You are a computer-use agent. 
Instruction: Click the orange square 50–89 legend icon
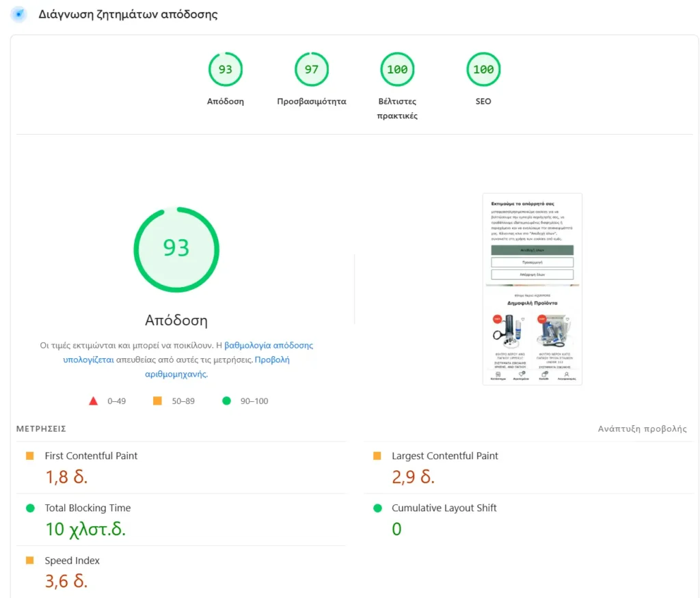(x=158, y=401)
